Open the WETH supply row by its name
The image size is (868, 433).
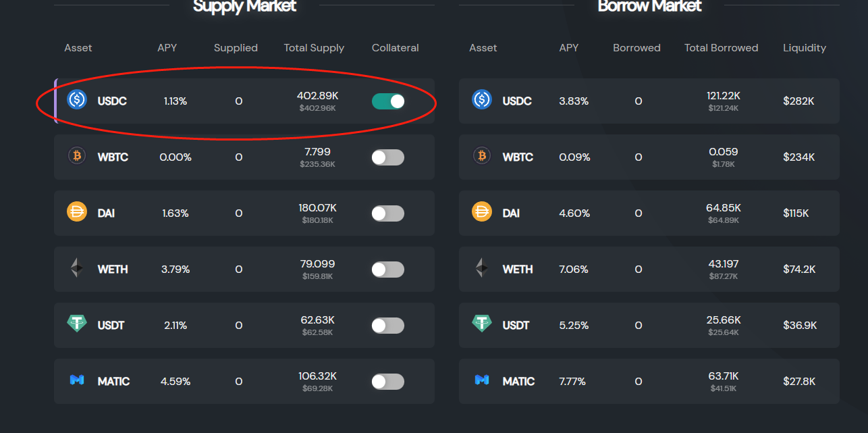pyautogui.click(x=113, y=270)
